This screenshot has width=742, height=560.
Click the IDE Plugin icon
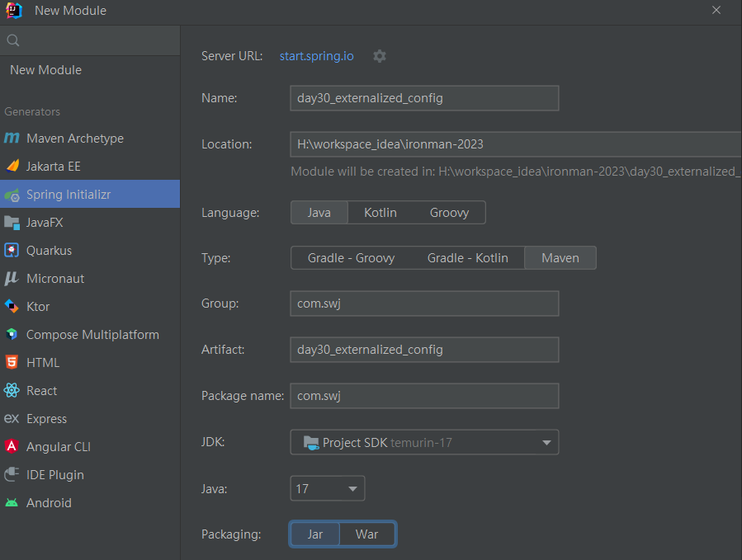[x=12, y=474]
